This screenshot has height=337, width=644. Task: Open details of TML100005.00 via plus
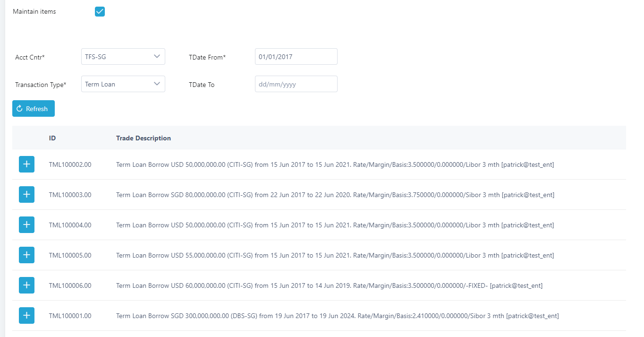pyautogui.click(x=26, y=255)
